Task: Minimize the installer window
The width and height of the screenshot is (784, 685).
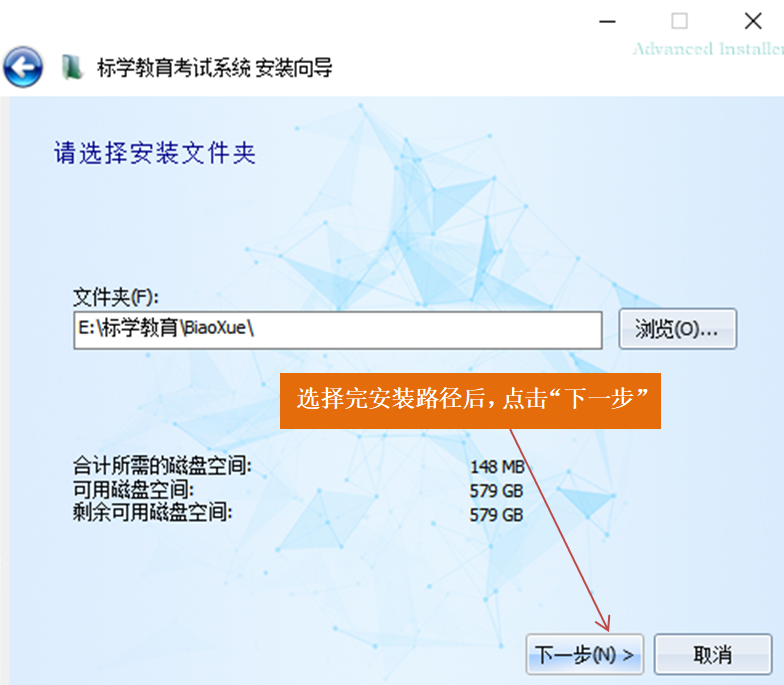Action: coord(607,22)
